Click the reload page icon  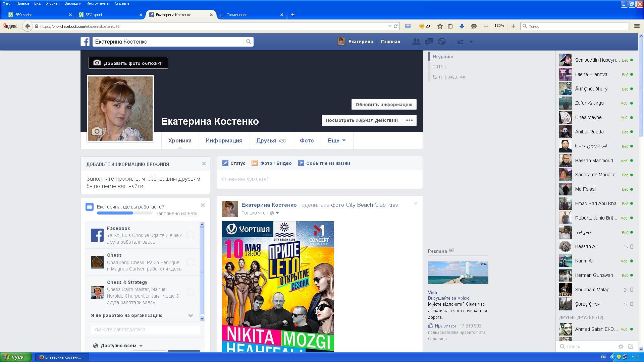[396, 26]
